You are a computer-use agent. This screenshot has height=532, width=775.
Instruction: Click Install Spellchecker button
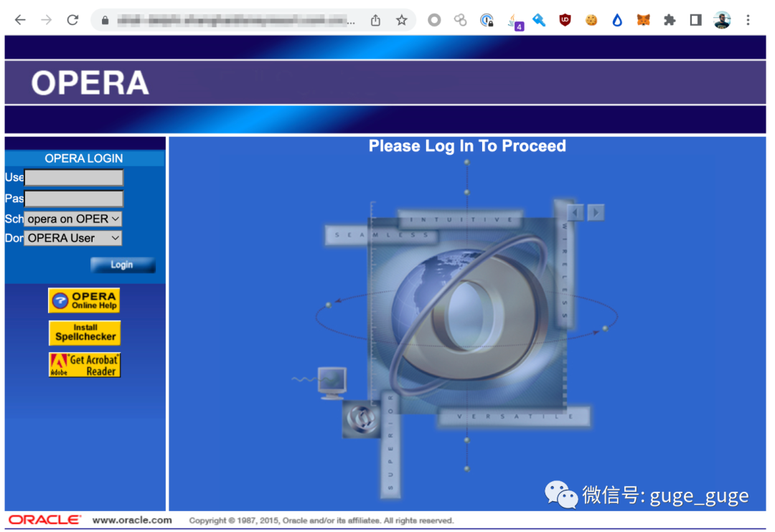tap(85, 333)
